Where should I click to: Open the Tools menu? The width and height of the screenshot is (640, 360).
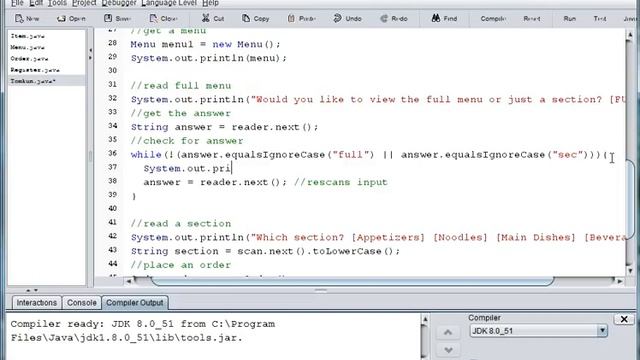57,3
